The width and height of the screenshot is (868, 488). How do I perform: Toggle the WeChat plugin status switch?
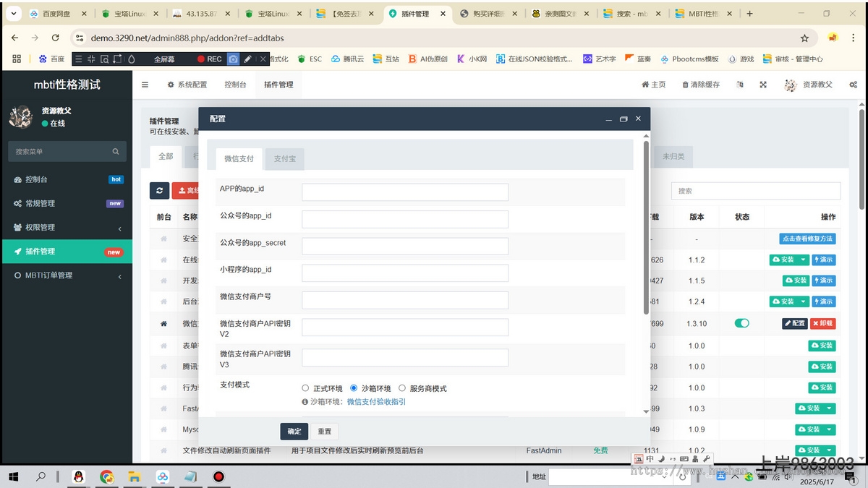(741, 323)
